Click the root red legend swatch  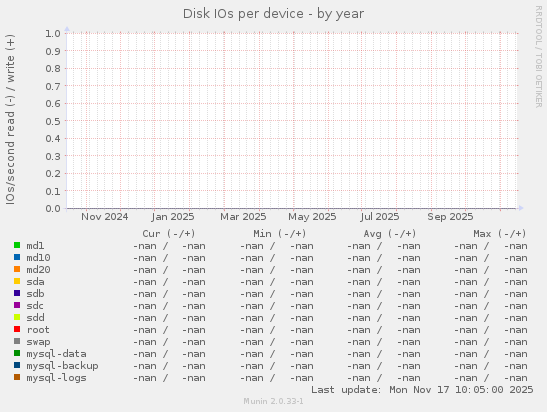(17, 329)
